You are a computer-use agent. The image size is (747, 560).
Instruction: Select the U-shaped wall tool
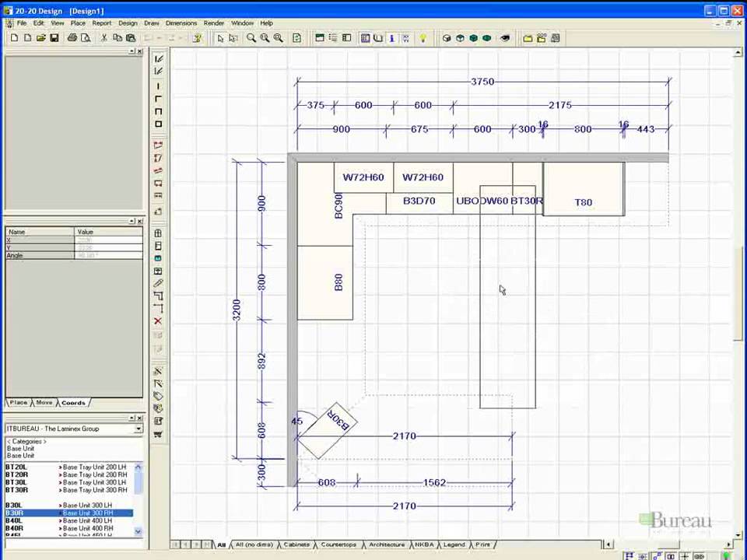tap(158, 111)
